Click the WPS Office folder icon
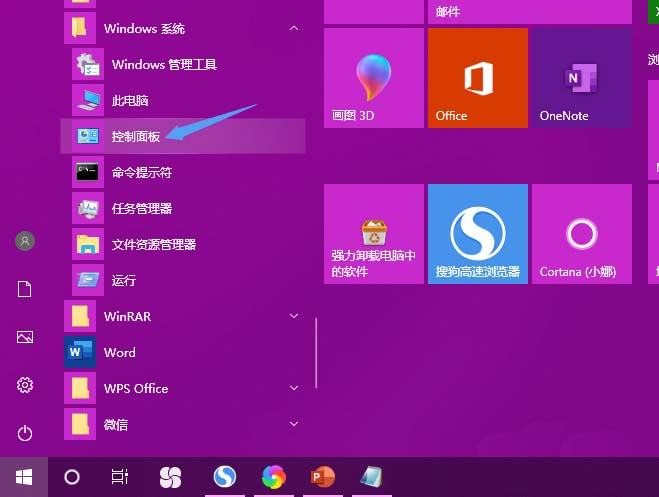This screenshot has height=497, width=659. click(x=80, y=388)
